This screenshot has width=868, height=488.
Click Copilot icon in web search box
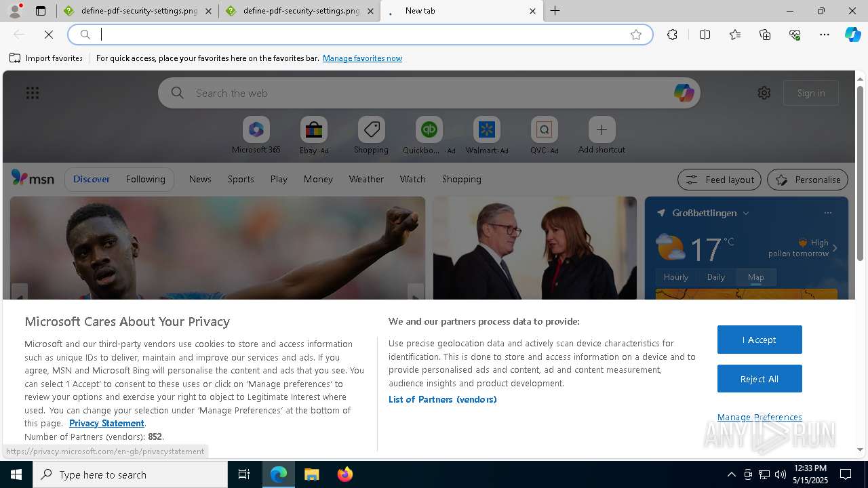[x=684, y=93]
